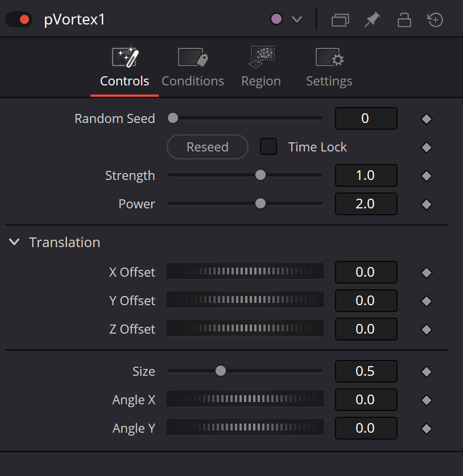The image size is (463, 476).
Task: Click the X Offset thumbwheel
Action: [x=245, y=271]
